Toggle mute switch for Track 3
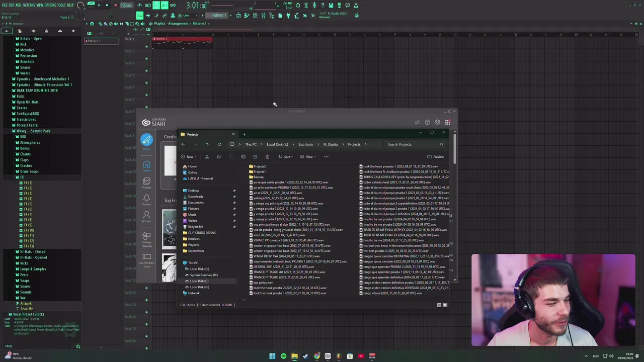 pos(146,71)
